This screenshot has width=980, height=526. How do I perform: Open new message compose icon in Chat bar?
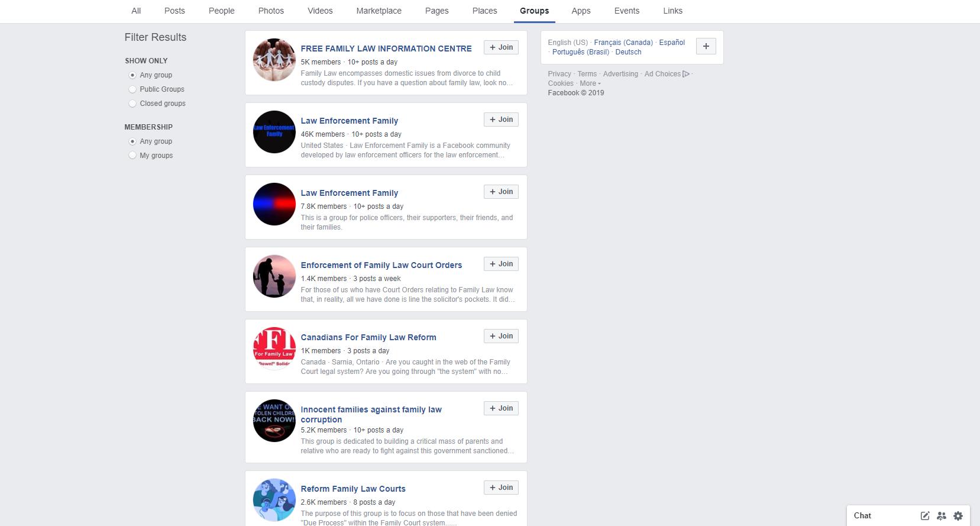[x=925, y=516]
